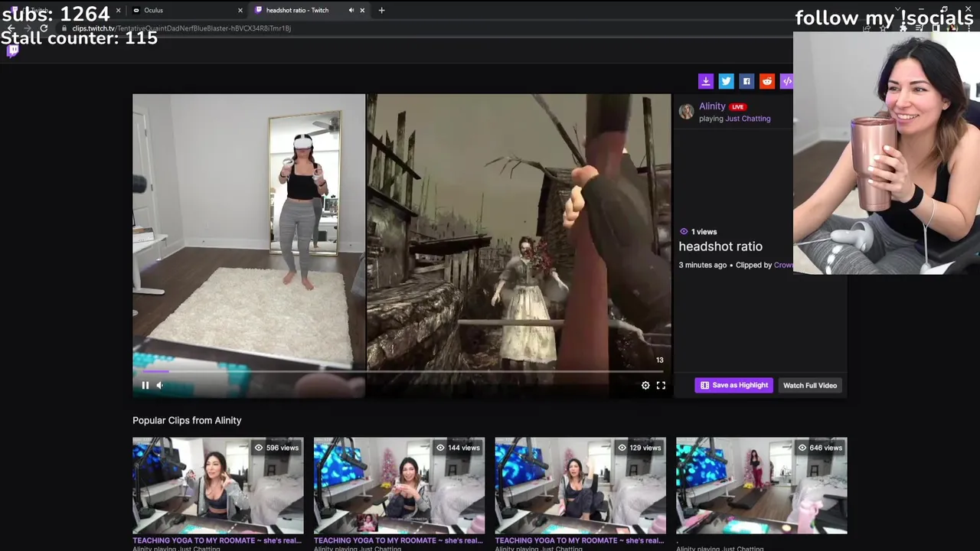Screen dimensions: 980x551
Task: Click the '3 minutes ago' timestamp text
Action: [x=703, y=265]
